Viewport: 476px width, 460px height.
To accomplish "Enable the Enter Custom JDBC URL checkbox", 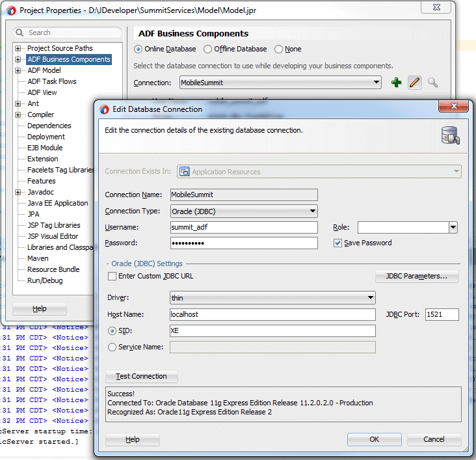I will 112,276.
